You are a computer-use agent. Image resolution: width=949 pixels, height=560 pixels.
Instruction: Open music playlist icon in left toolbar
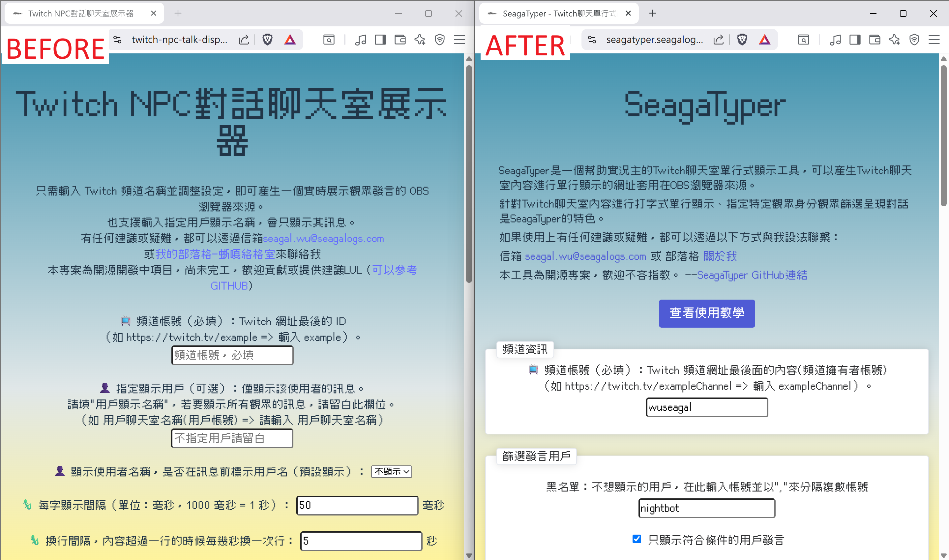tap(360, 40)
